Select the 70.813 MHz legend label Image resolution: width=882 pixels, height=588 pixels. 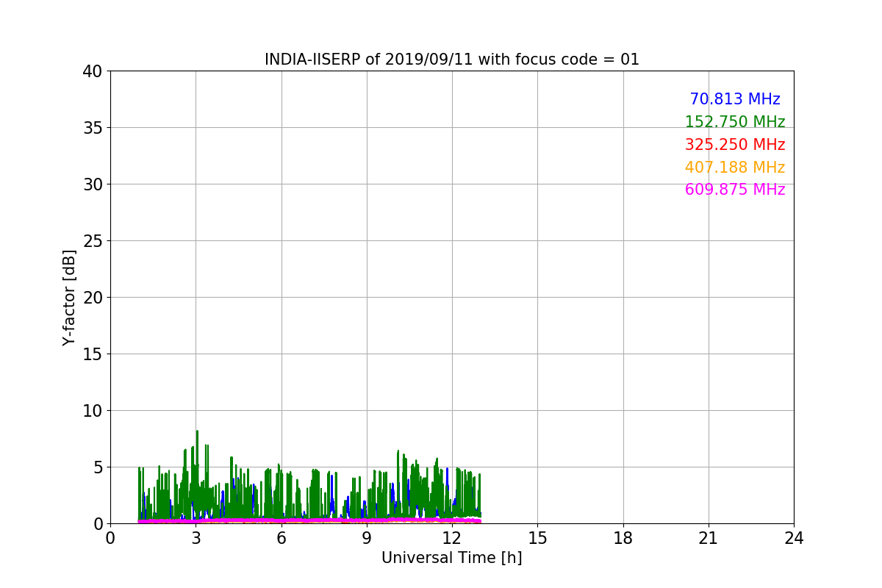click(x=735, y=99)
